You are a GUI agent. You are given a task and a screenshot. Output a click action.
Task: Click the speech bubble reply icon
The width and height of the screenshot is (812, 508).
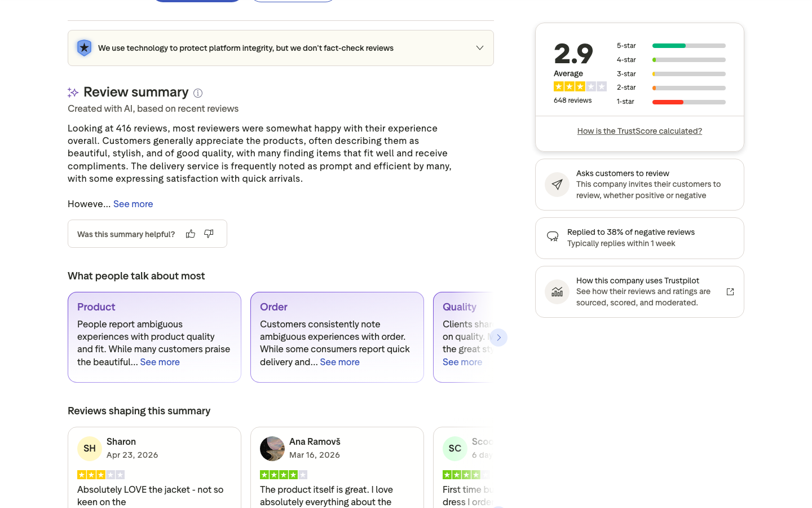553,237
